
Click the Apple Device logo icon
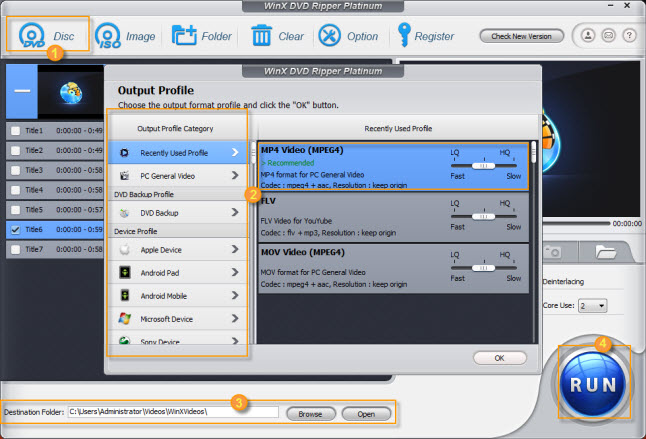[x=124, y=250]
